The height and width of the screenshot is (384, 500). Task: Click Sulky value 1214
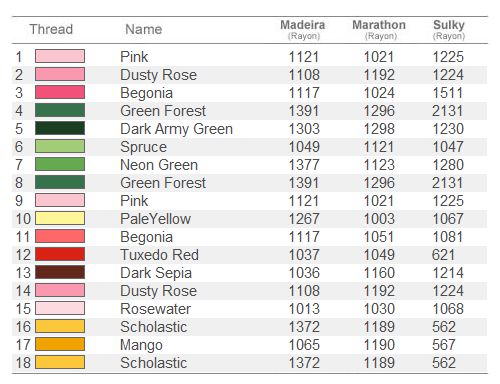click(x=448, y=273)
